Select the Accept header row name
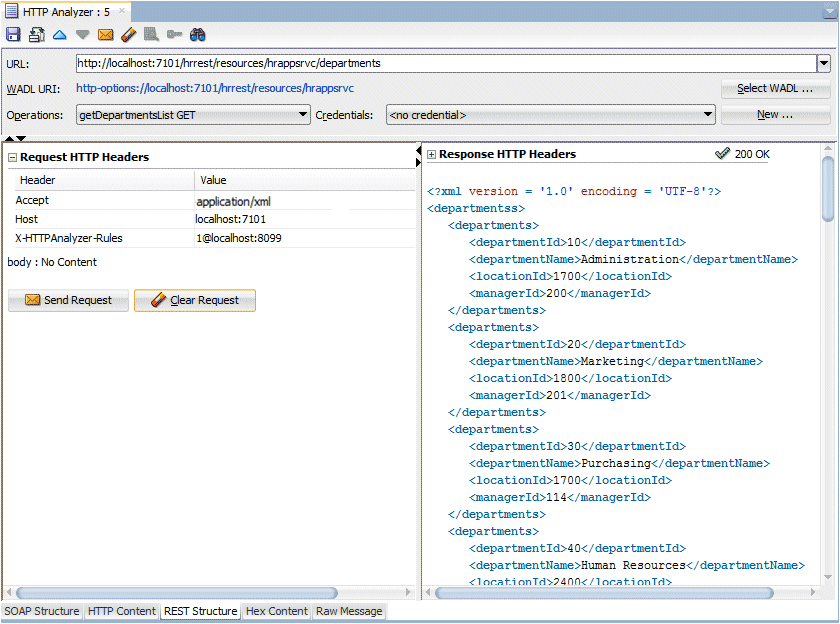This screenshot has width=840, height=624. tap(32, 200)
